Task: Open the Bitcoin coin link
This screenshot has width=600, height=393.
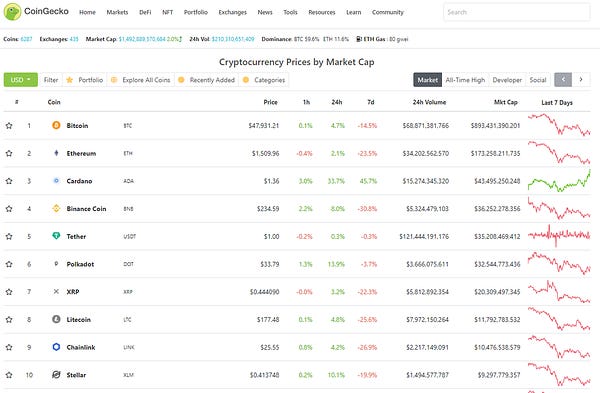Action: click(77, 126)
